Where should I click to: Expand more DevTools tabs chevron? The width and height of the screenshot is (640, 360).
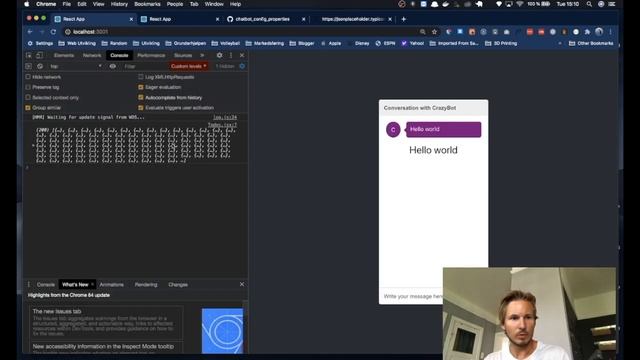[202, 55]
